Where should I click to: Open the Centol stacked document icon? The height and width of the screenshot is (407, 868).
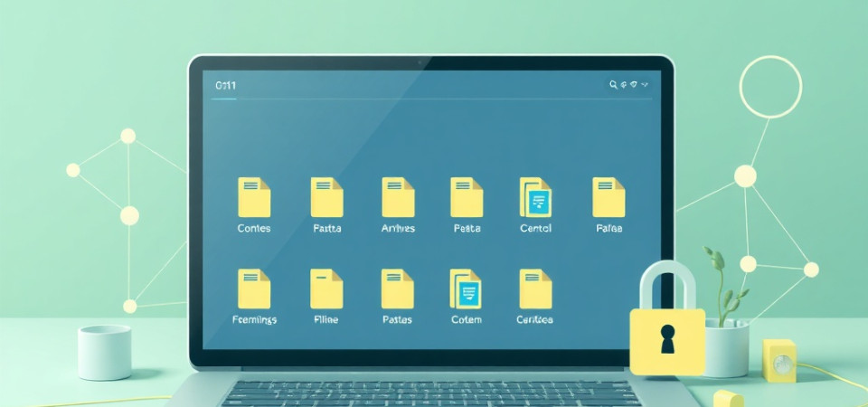[x=535, y=196]
